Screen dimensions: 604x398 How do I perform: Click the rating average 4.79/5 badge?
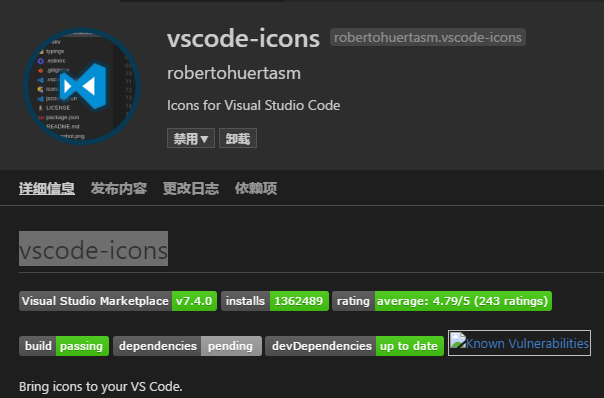(x=442, y=301)
